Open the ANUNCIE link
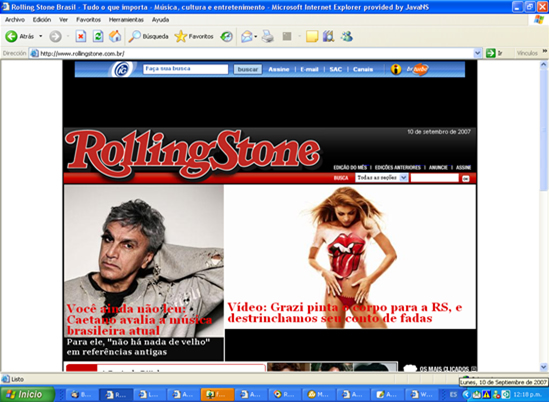The width and height of the screenshot is (549, 402). [x=438, y=168]
